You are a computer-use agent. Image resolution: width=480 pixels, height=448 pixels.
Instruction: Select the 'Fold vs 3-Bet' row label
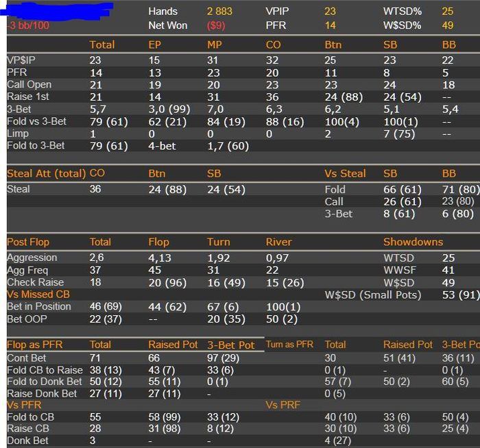coord(36,121)
